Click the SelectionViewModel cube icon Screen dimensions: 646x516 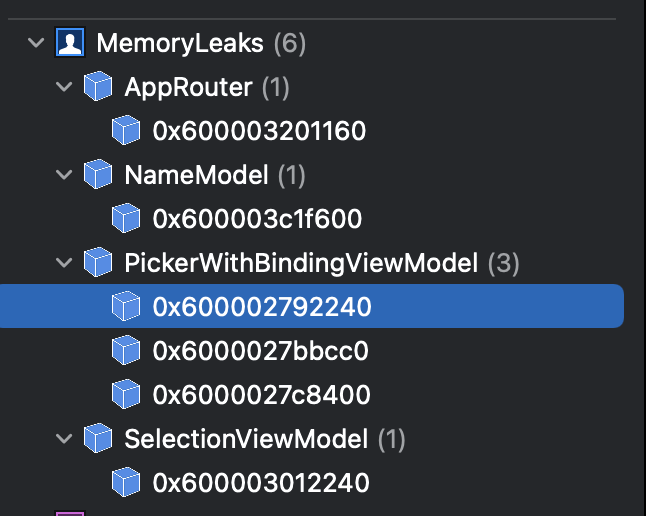[97, 438]
